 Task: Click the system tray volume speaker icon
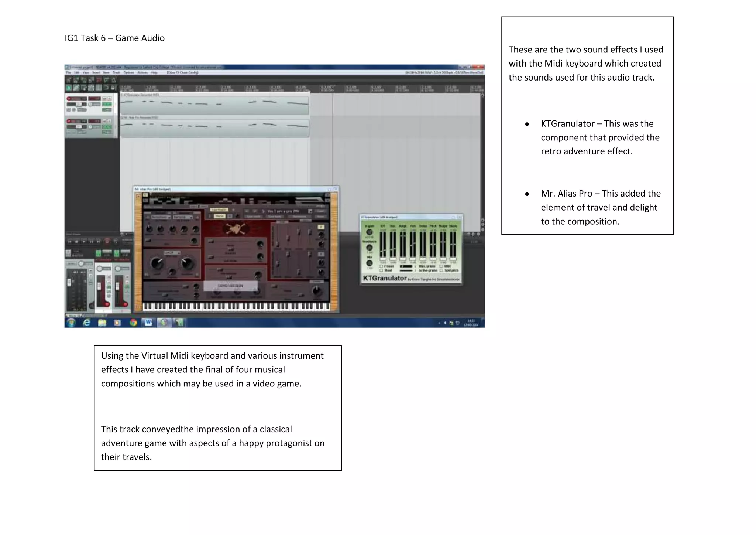[x=446, y=323]
